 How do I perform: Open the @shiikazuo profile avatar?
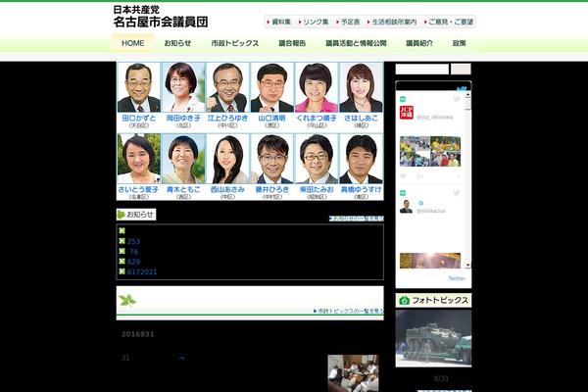tap(406, 207)
